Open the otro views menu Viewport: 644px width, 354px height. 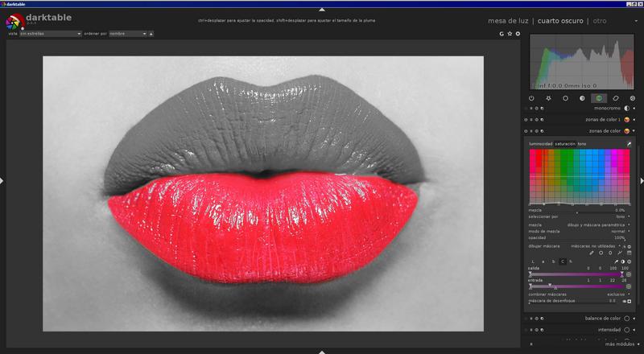point(600,21)
